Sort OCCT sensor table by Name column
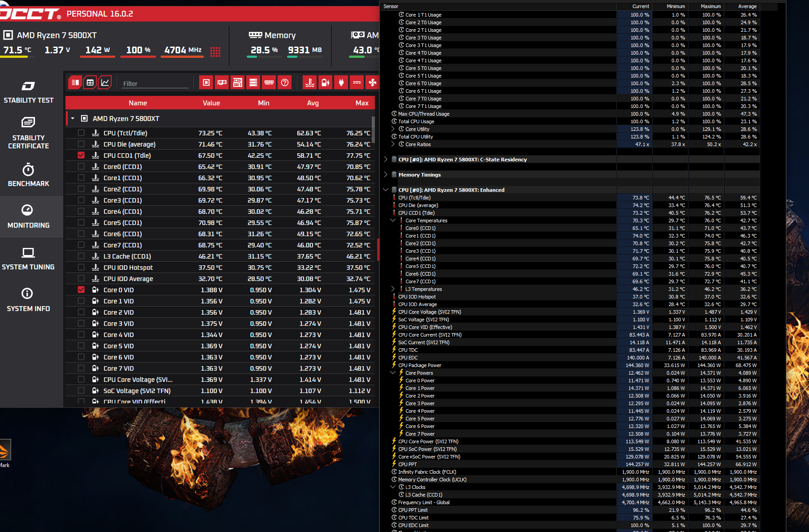The width and height of the screenshot is (809, 532). 138,103
